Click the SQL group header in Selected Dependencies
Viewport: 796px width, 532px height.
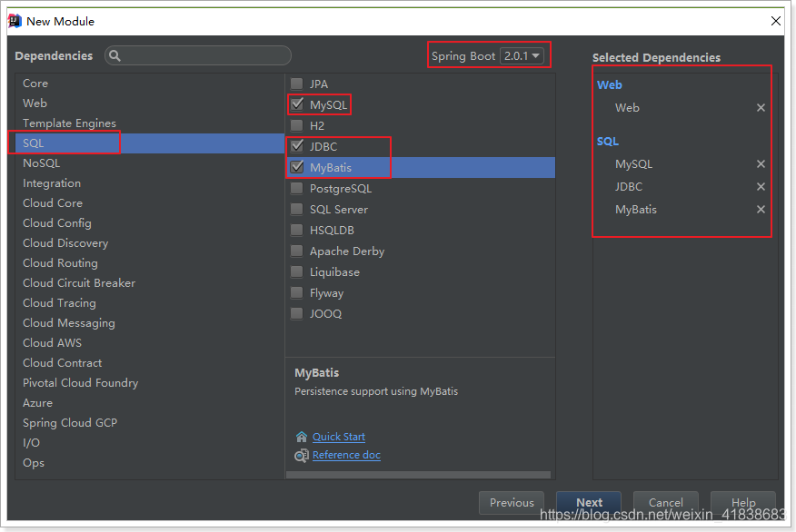coord(608,141)
